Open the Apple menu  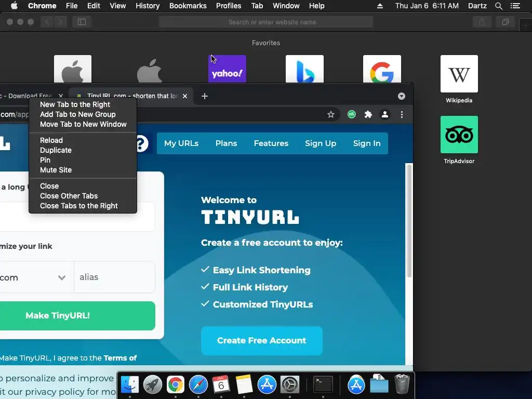click(x=14, y=6)
